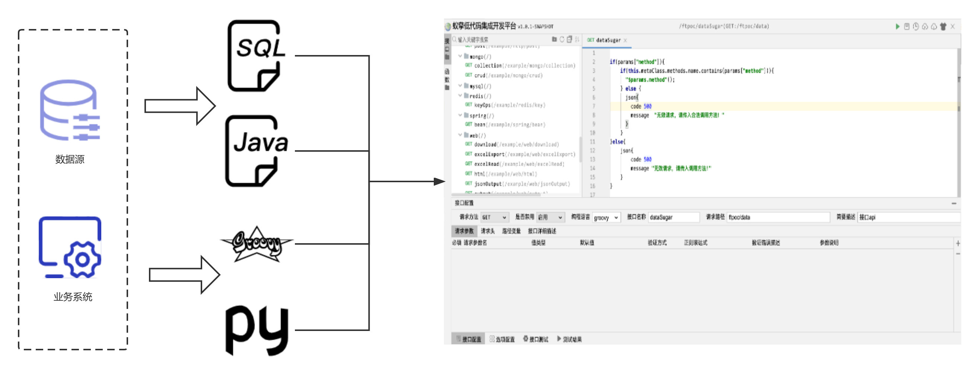Click the mysql folder icon
This screenshot has width=980, height=386.
click(466, 86)
